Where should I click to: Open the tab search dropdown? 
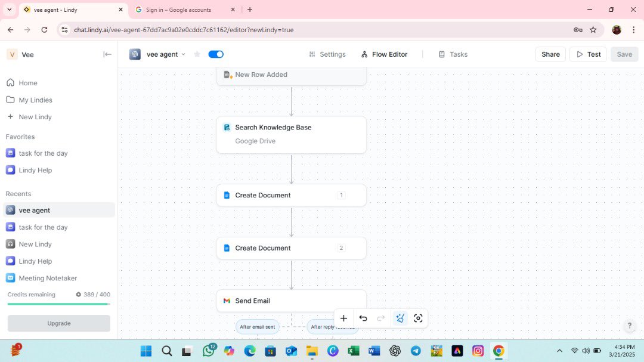click(10, 10)
